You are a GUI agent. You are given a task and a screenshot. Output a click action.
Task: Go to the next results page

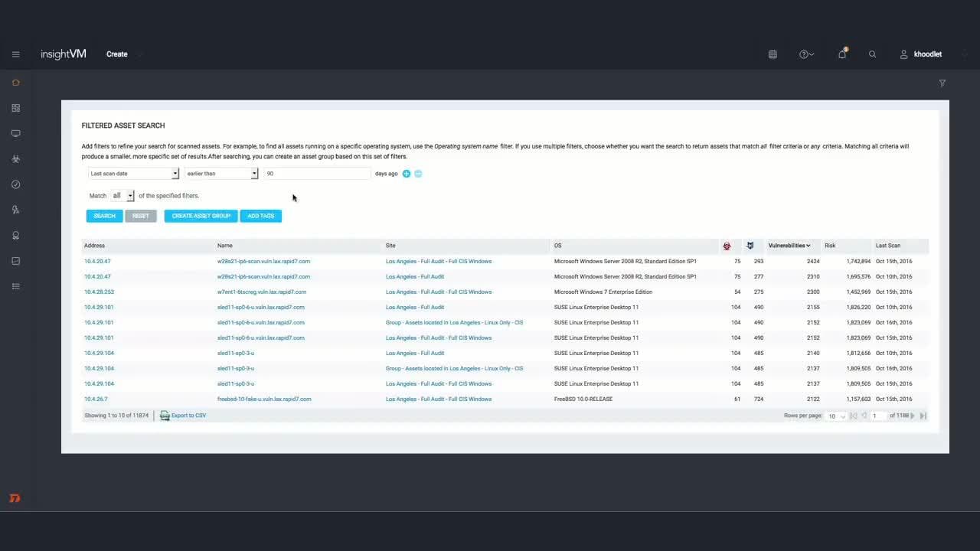click(x=913, y=416)
